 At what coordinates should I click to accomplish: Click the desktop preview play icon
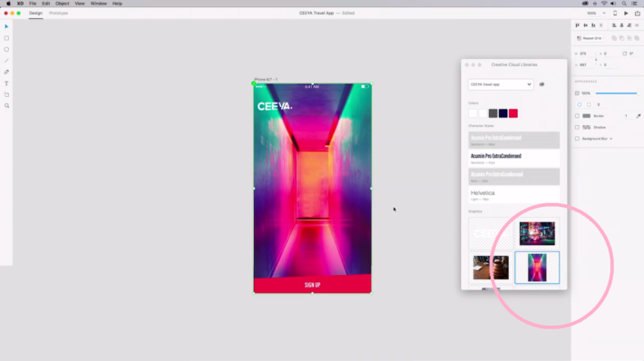tap(626, 13)
